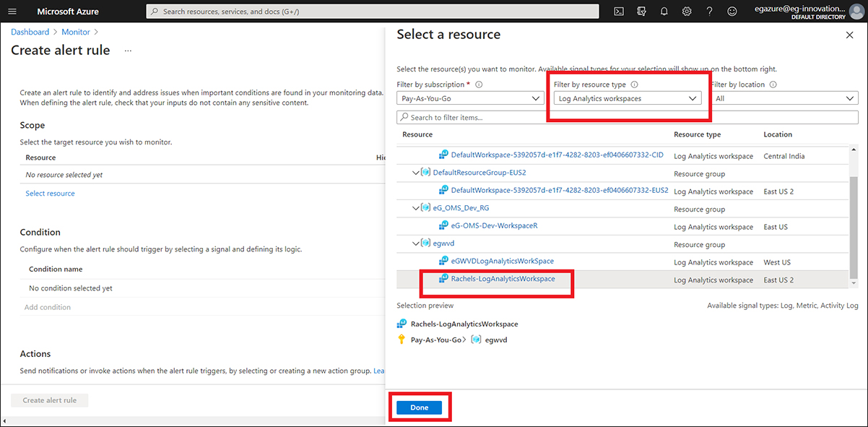Collapse the DefaultResourceGroup-EUS2 group
Image resolution: width=868 pixels, height=427 pixels.
[415, 173]
